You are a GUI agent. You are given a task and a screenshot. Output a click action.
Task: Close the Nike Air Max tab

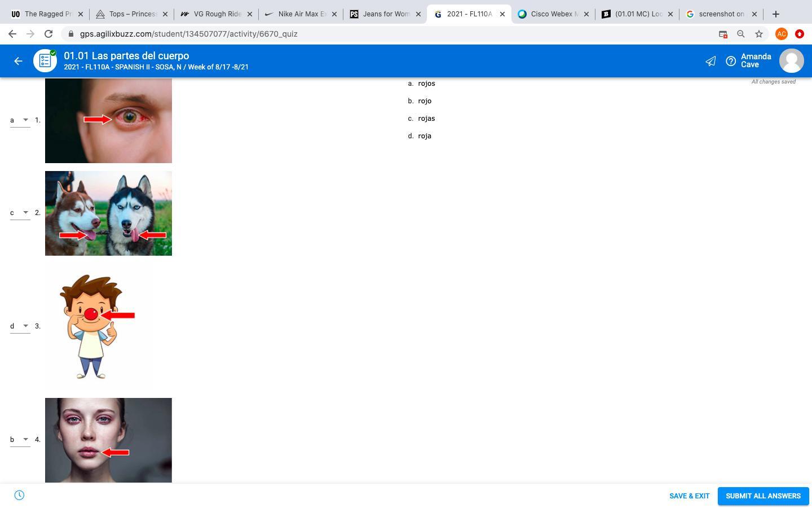coord(334,14)
